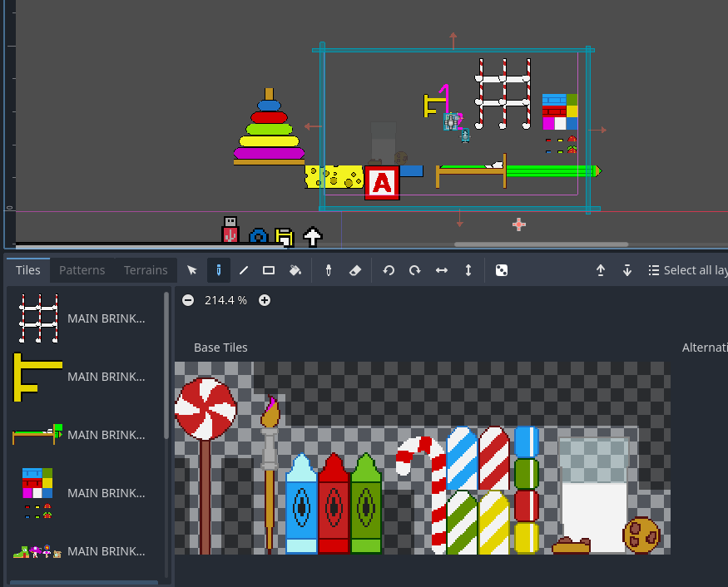Select the Bucket fill tool
The height and width of the screenshot is (587, 728).
tap(295, 270)
